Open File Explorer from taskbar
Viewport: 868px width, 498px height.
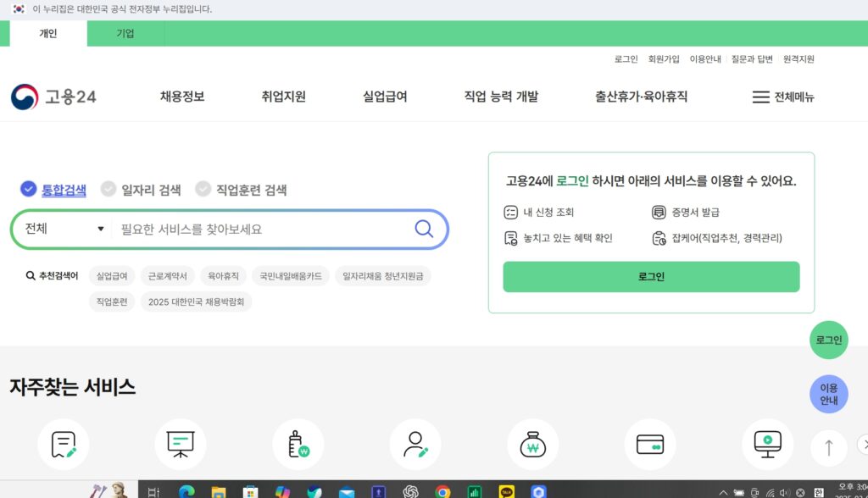click(x=219, y=491)
